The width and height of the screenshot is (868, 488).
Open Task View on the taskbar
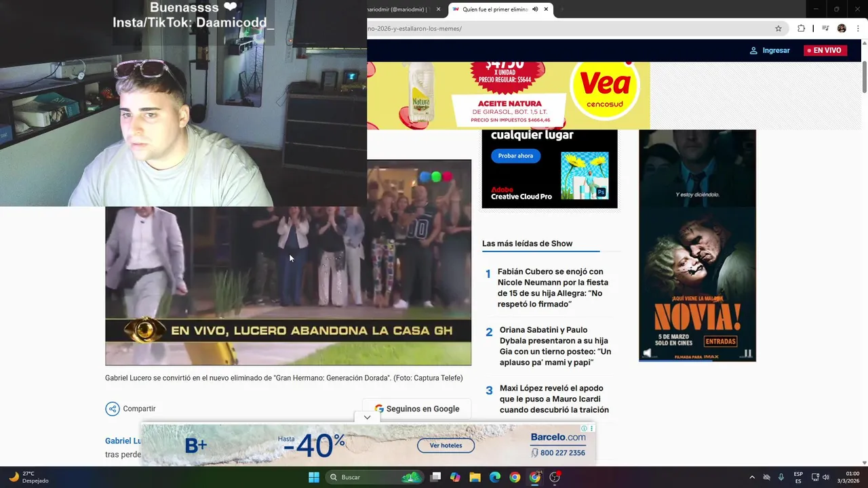pos(435,477)
